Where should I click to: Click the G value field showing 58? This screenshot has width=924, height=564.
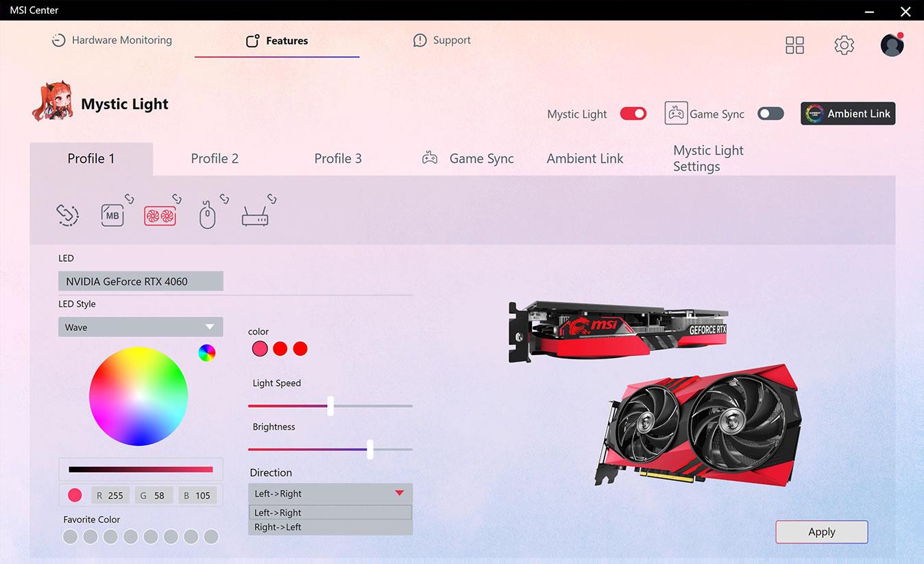point(154,495)
